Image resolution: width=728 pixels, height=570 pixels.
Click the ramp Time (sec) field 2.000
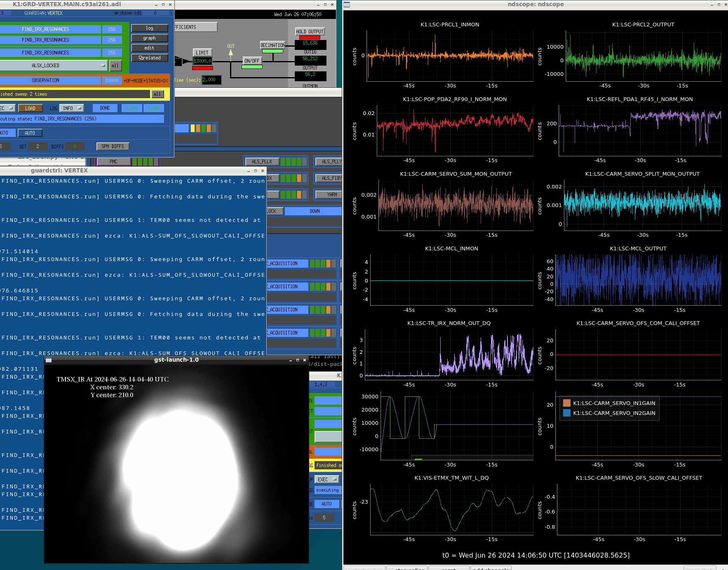pyautogui.click(x=211, y=80)
